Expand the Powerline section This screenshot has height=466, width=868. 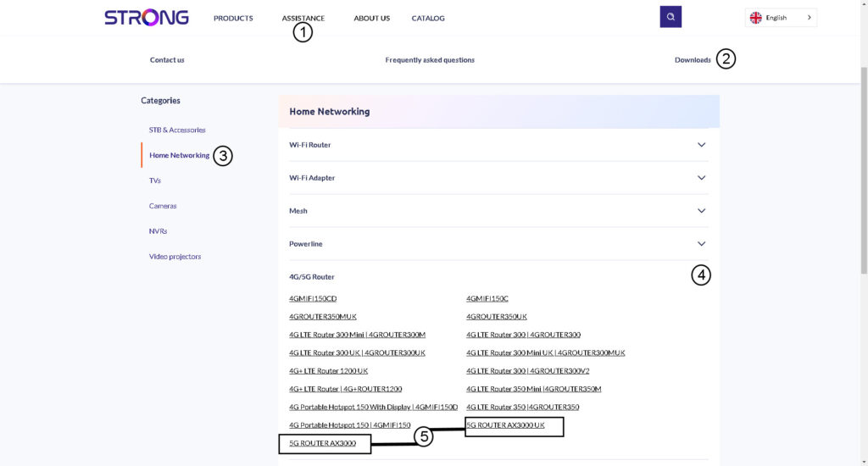coord(498,243)
